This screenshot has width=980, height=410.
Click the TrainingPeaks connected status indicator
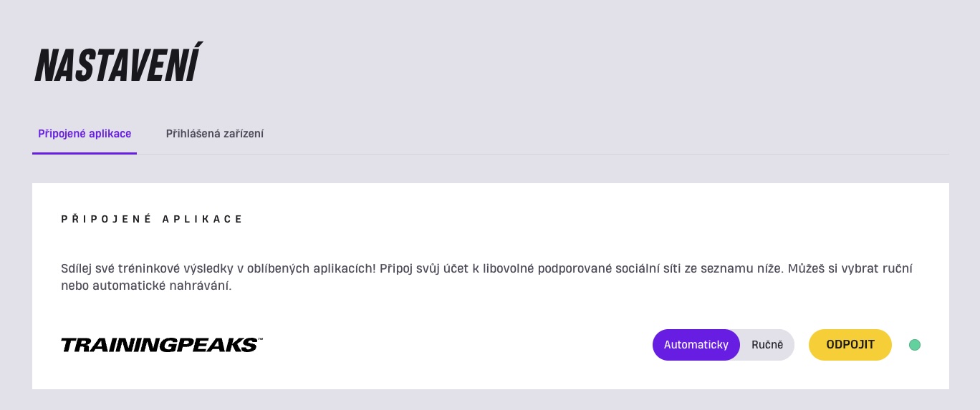pos(915,345)
